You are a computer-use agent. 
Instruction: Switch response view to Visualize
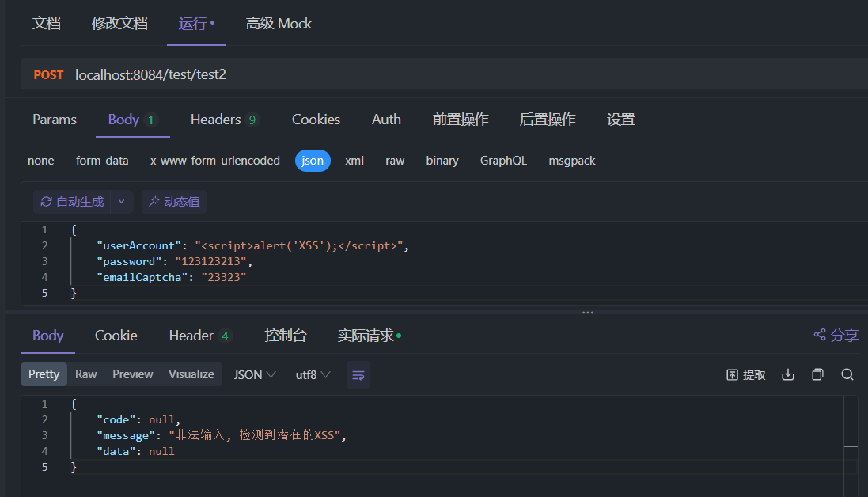pos(191,374)
